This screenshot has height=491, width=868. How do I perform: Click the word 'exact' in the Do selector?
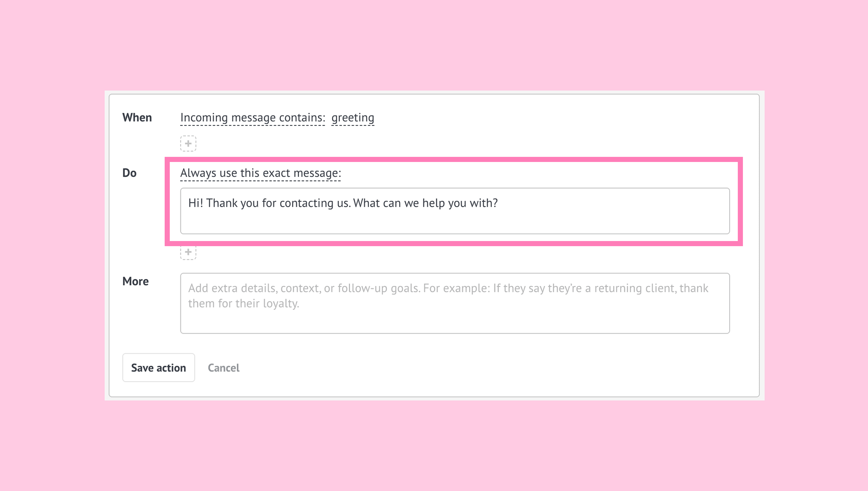coord(276,173)
